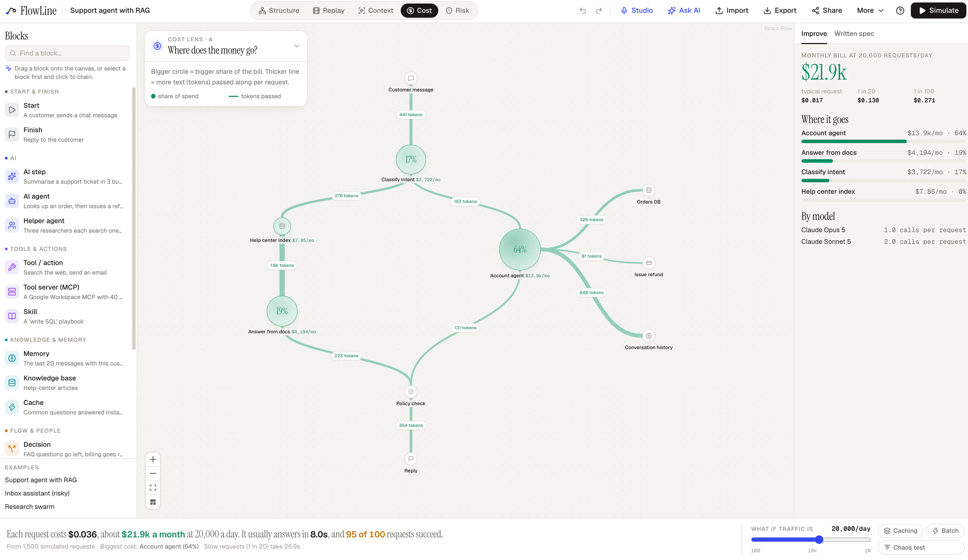This screenshot has width=968, height=560.
Task: Click the Claude Opus 5 model row
Action: pos(884,230)
